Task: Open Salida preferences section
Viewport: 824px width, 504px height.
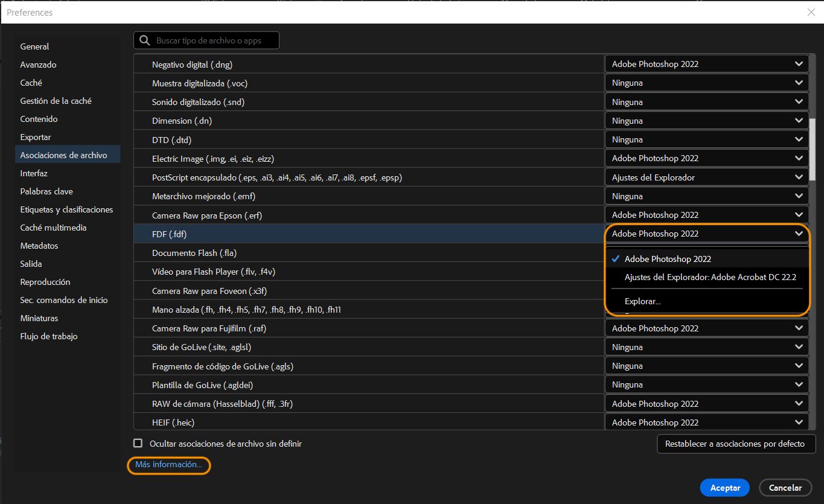Action: tap(68, 264)
